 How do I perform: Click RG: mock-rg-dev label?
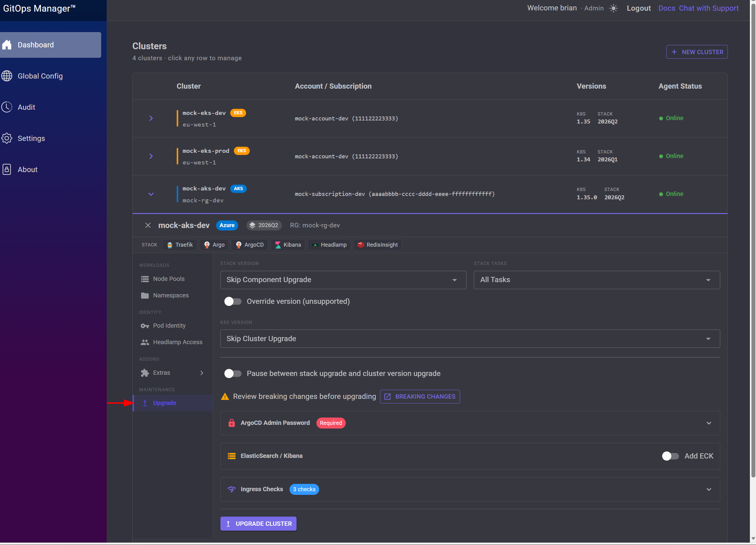pos(315,225)
